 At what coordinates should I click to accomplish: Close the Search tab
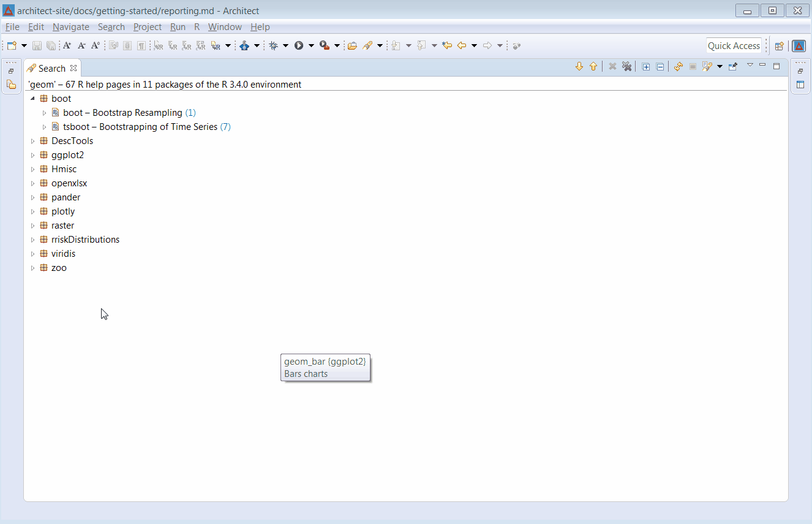[73, 68]
